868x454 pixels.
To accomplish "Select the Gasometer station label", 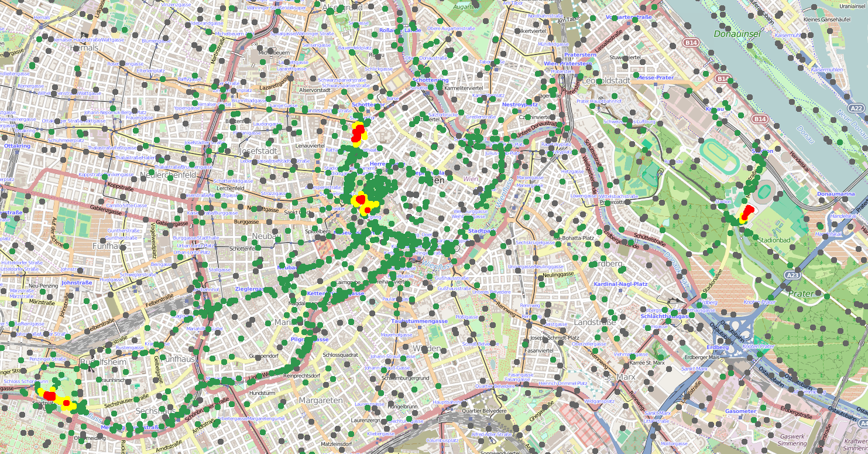I will 740,411.
